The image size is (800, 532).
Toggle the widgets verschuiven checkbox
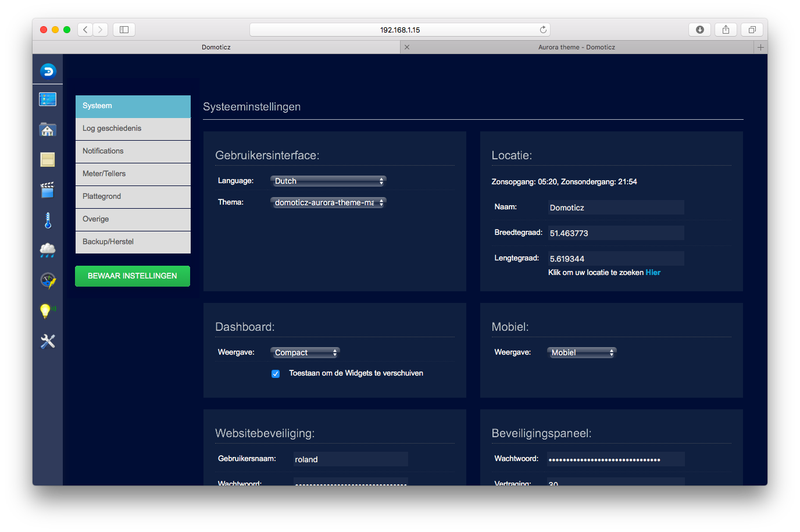click(276, 374)
